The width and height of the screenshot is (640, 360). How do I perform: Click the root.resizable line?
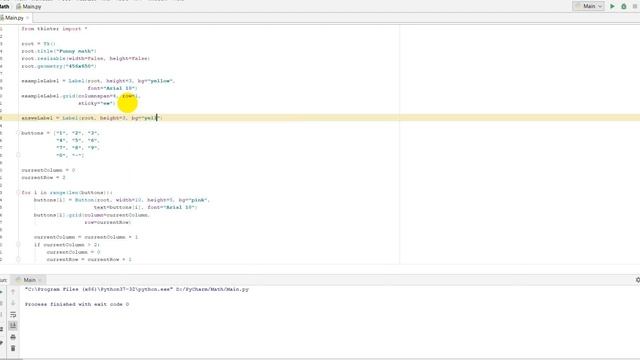[86, 58]
